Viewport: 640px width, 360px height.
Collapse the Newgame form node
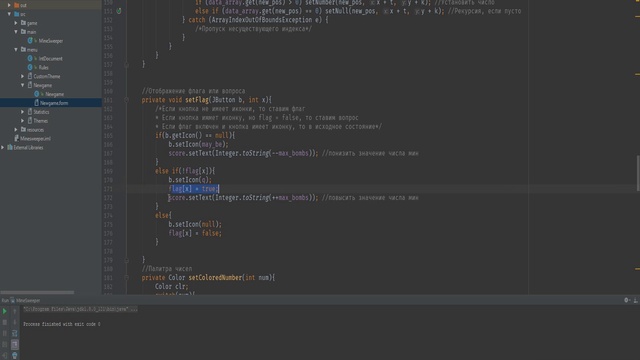click(22, 85)
